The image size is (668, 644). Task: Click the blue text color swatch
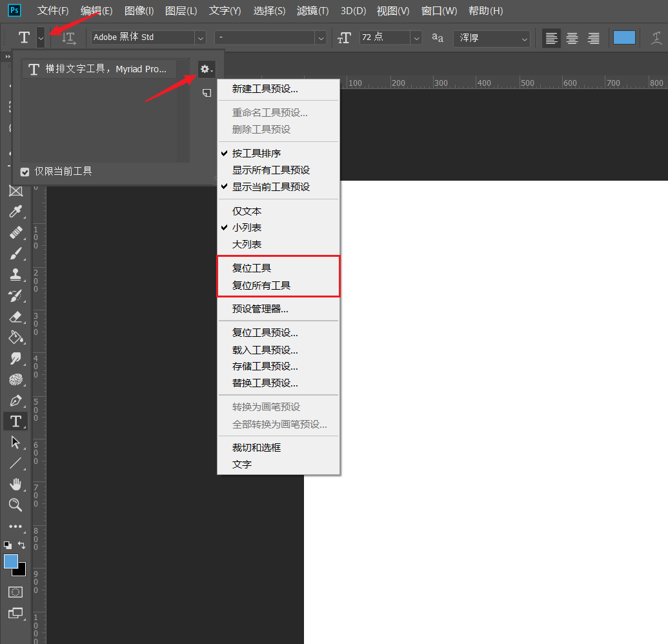point(624,37)
